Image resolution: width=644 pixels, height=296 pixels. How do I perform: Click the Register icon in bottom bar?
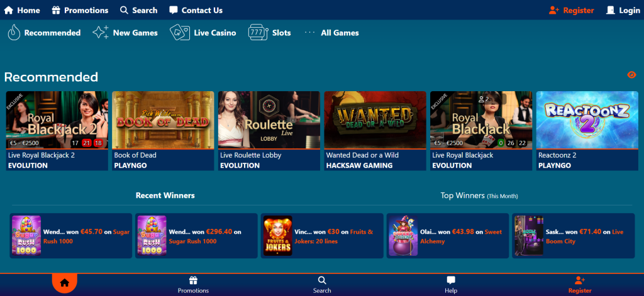[x=579, y=281]
